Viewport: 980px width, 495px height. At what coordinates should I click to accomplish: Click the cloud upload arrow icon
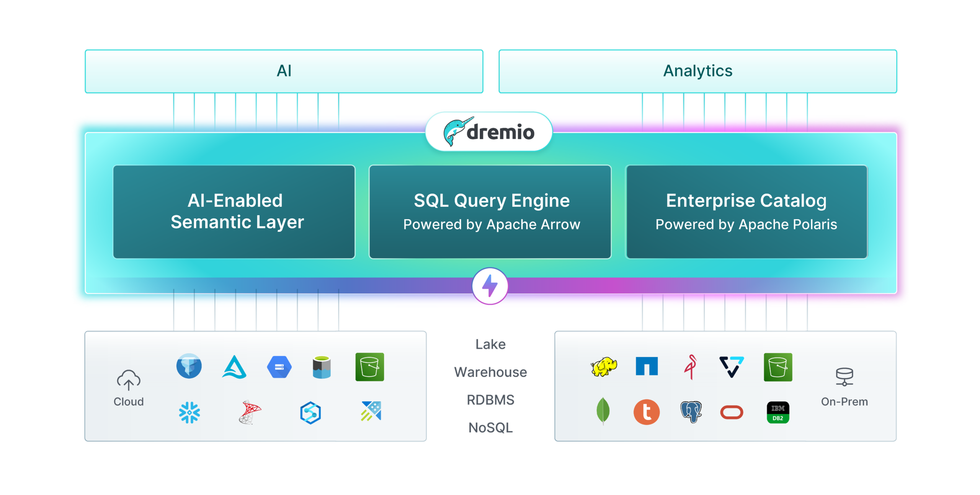(129, 379)
